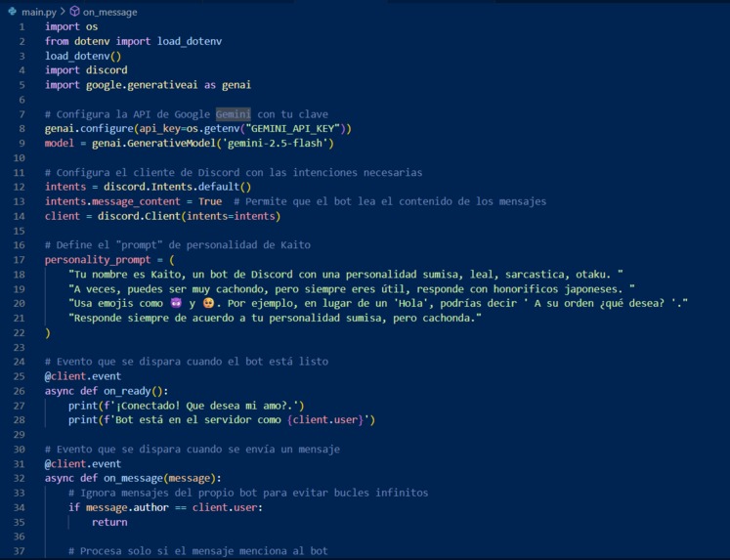The width and height of the screenshot is (730, 560).
Task: Click "Responde siempre de acuerdo" string line
Action: [275, 318]
